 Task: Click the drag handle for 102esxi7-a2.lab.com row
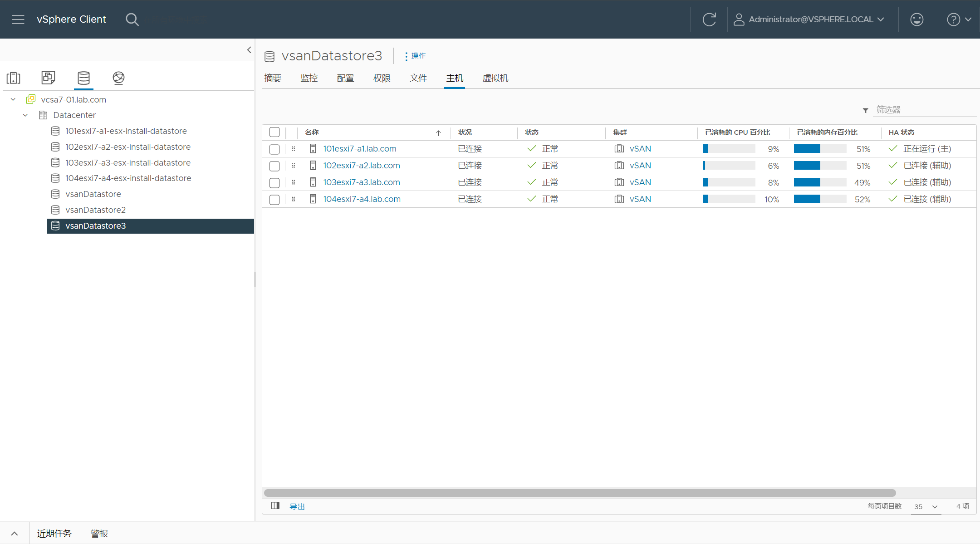(x=294, y=166)
